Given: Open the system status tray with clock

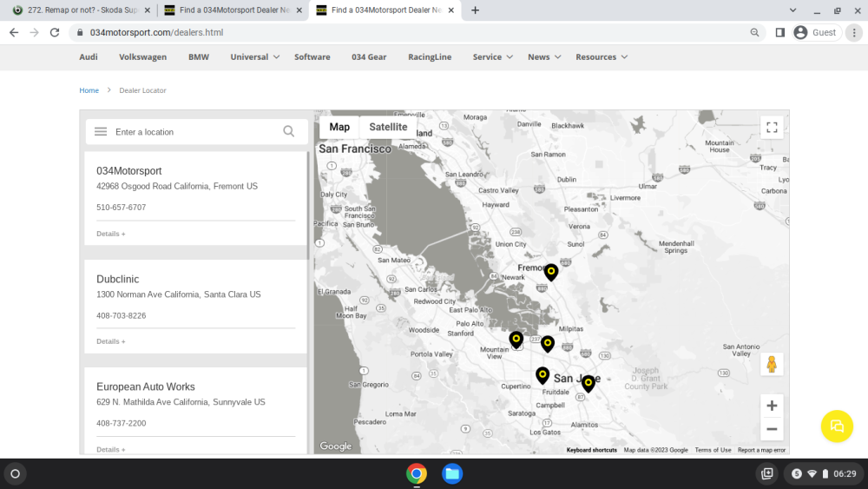Looking at the screenshot, I should coord(825,473).
